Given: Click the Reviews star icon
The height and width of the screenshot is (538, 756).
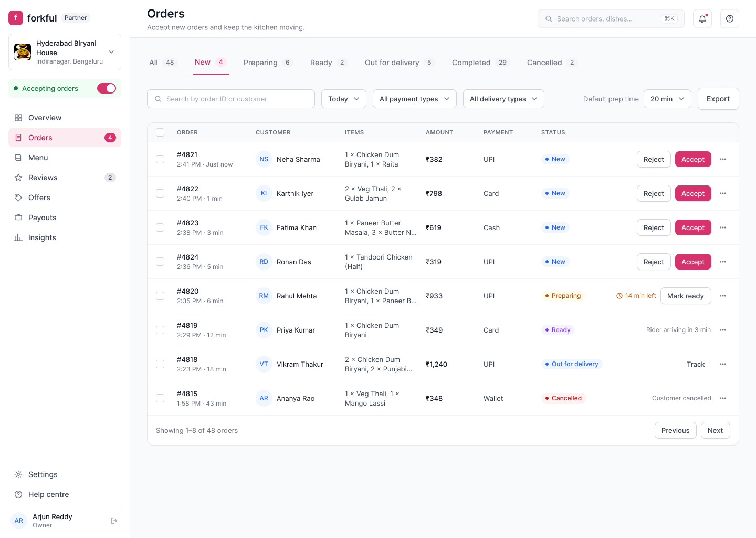Looking at the screenshot, I should tap(18, 178).
